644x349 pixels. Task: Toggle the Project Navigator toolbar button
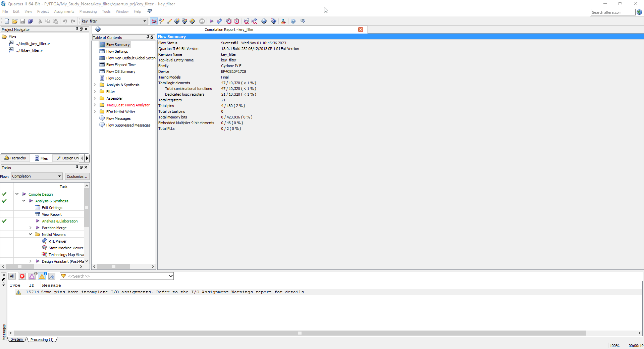(x=154, y=21)
